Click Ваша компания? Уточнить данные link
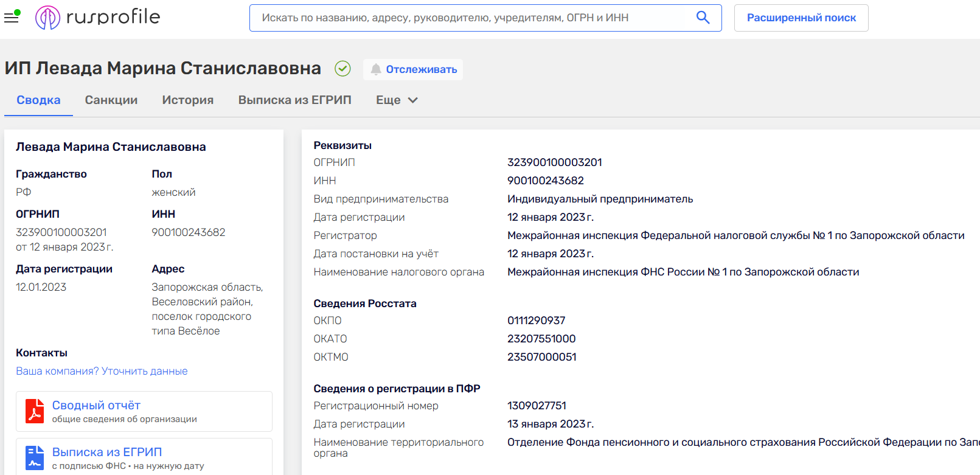The width and height of the screenshot is (980, 475). pyautogui.click(x=102, y=371)
